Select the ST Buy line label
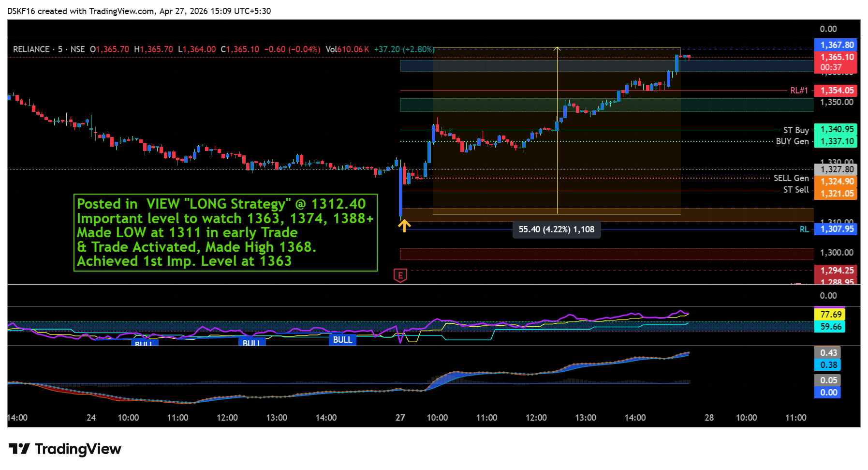868x470 pixels. pyautogui.click(x=796, y=130)
